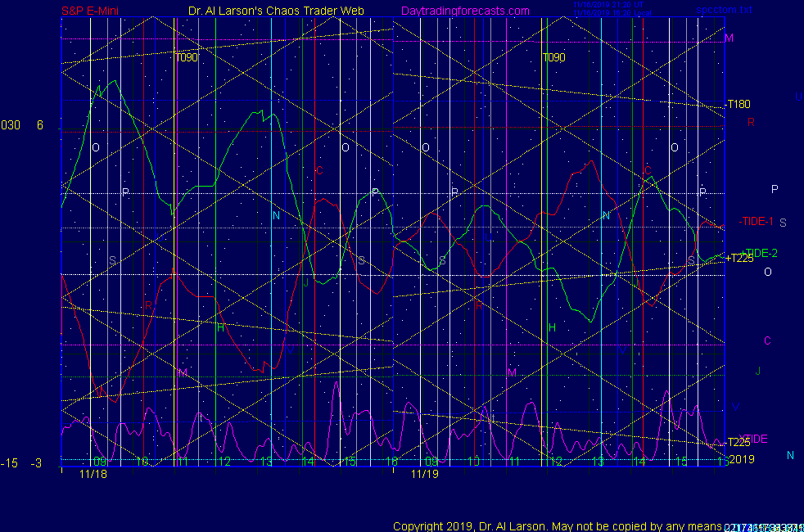Click the green +TIDE-2 legend label
This screenshot has width=804, height=532.
759,253
